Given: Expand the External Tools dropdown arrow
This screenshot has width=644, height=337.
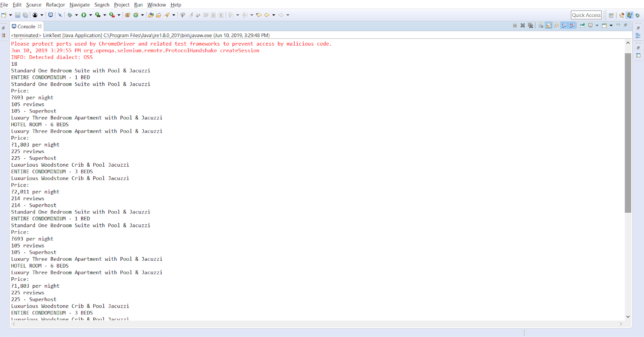Looking at the screenshot, I should [x=119, y=15].
